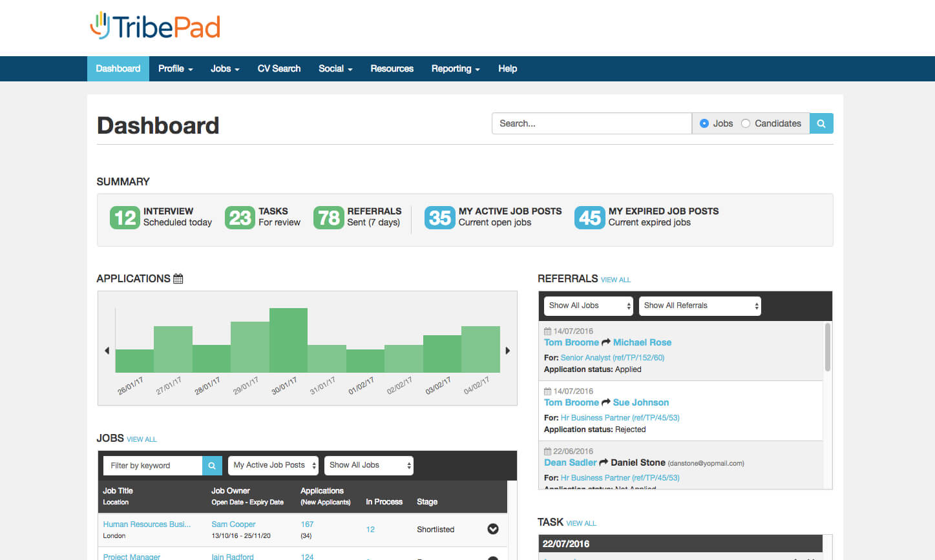This screenshot has height=560, width=935.
Task: Select the Candidates radio button
Action: [746, 123]
